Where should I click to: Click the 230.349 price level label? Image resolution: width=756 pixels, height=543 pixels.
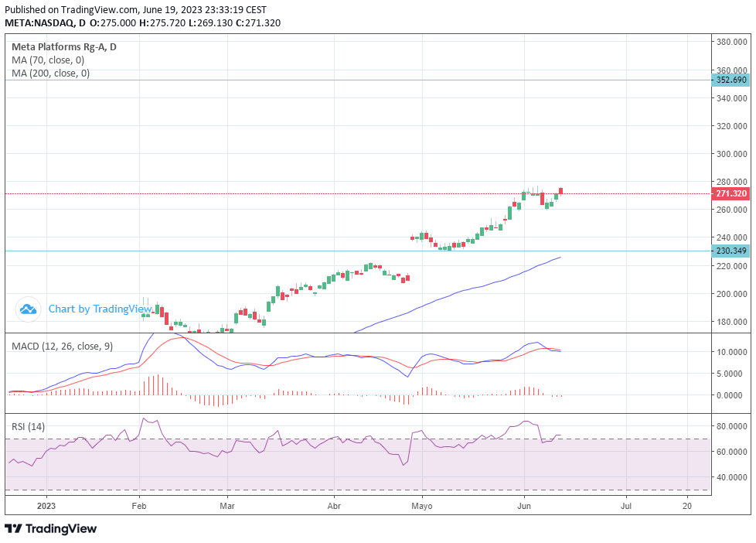731,251
